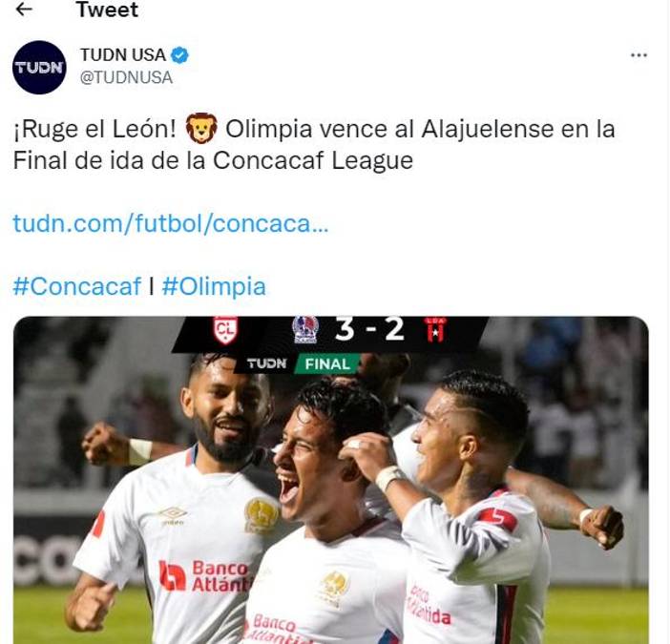The width and height of the screenshot is (670, 644).
Task: Click the blue verified badge
Action: click(179, 55)
